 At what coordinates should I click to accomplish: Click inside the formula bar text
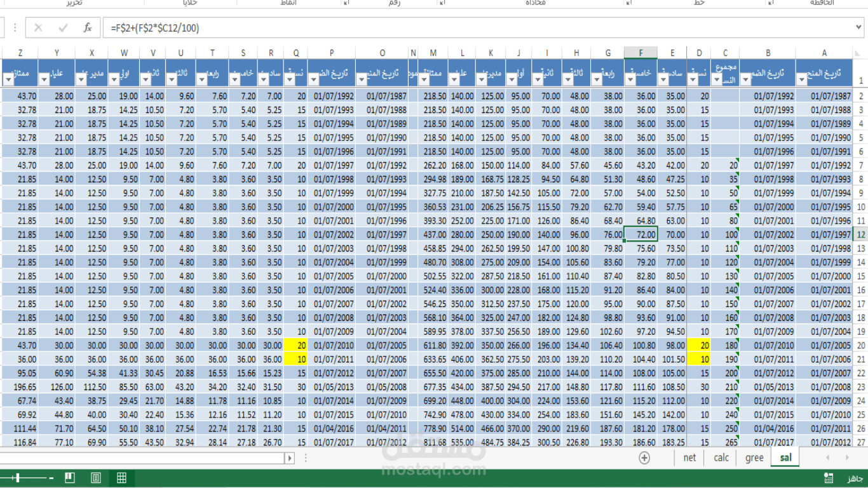[x=154, y=28]
